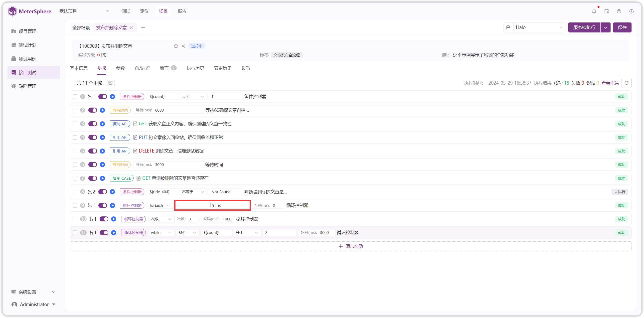Image resolution: width=644 pixels, height=318 pixels.
Task: Open 缺陷管理 in the sidebar
Action: point(33,86)
